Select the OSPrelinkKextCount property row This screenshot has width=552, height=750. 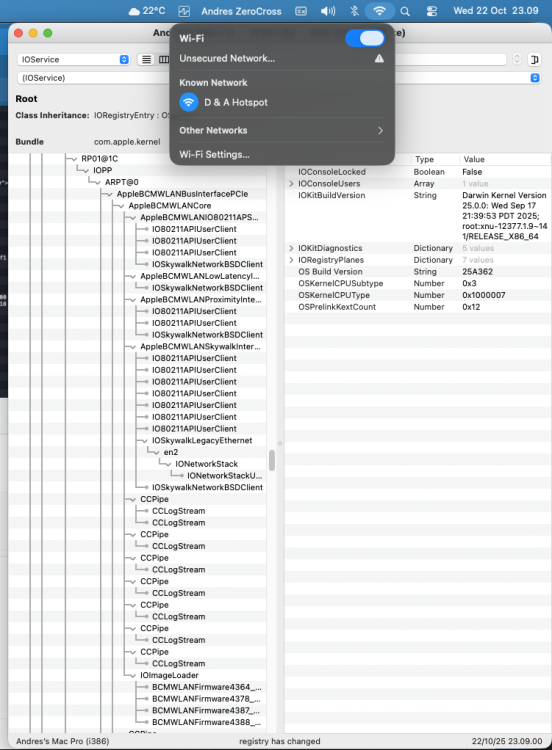(x=418, y=307)
